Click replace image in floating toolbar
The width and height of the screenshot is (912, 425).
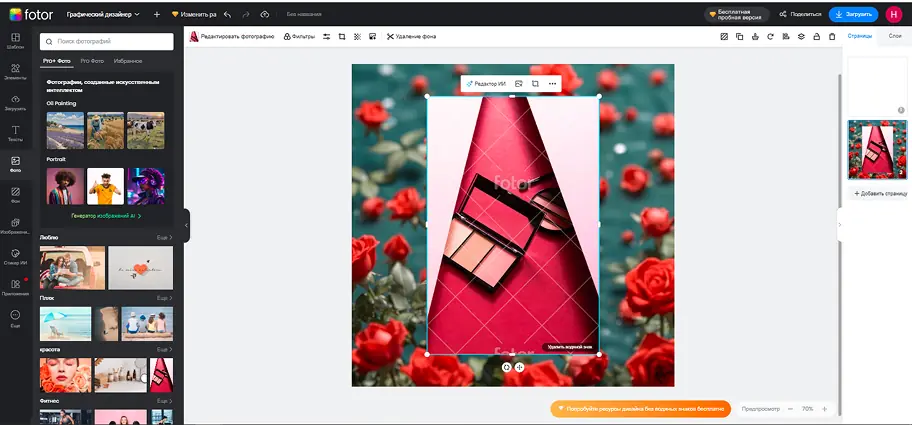(519, 84)
